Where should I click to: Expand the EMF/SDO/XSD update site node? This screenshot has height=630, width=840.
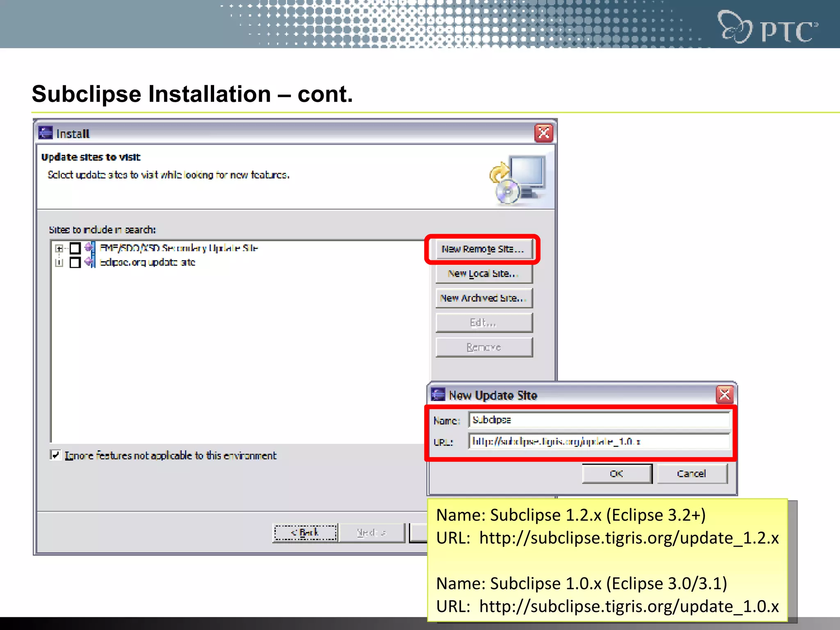point(59,249)
